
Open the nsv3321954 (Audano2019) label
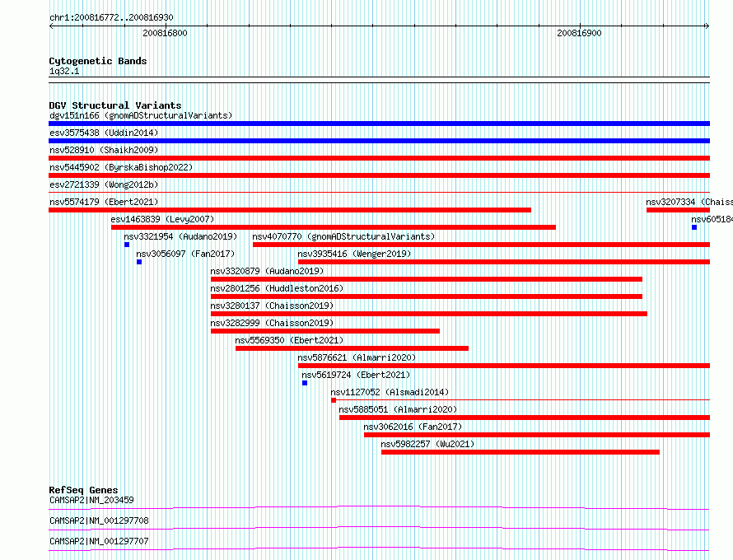[180, 236]
